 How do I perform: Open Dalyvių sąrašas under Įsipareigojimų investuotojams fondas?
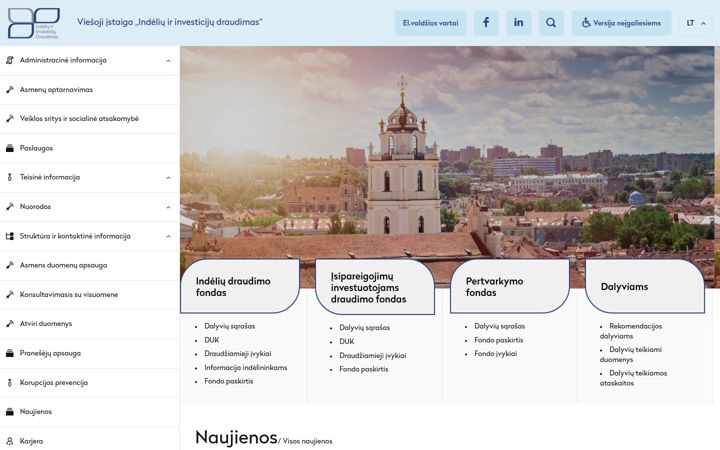point(365,327)
